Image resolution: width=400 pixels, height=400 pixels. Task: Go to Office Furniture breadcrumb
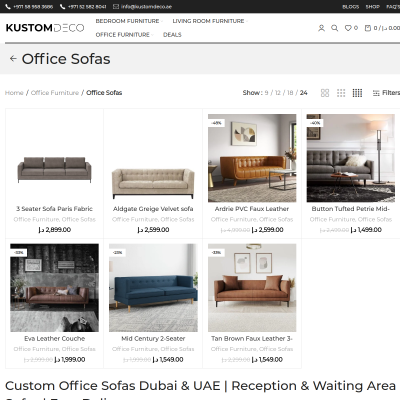click(55, 93)
